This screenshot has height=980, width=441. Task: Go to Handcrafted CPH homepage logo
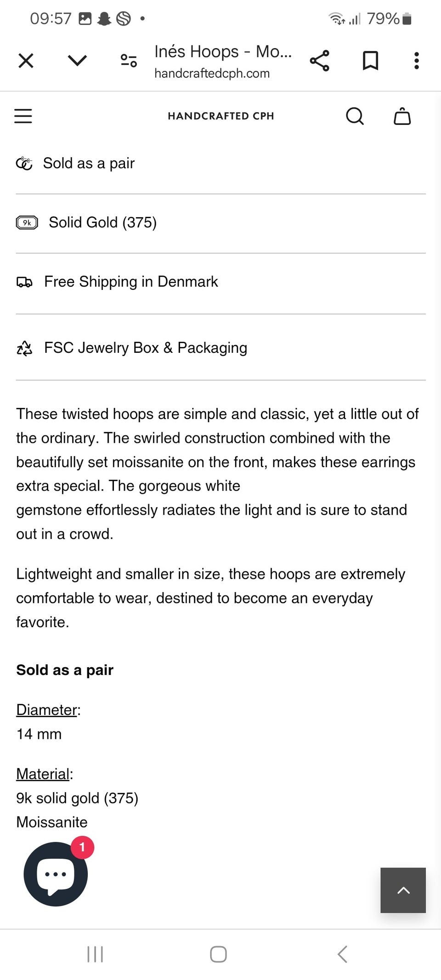coord(221,116)
